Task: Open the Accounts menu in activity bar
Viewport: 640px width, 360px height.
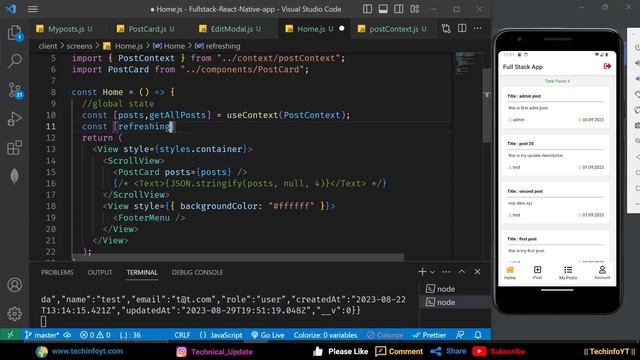Action: click(x=15, y=284)
